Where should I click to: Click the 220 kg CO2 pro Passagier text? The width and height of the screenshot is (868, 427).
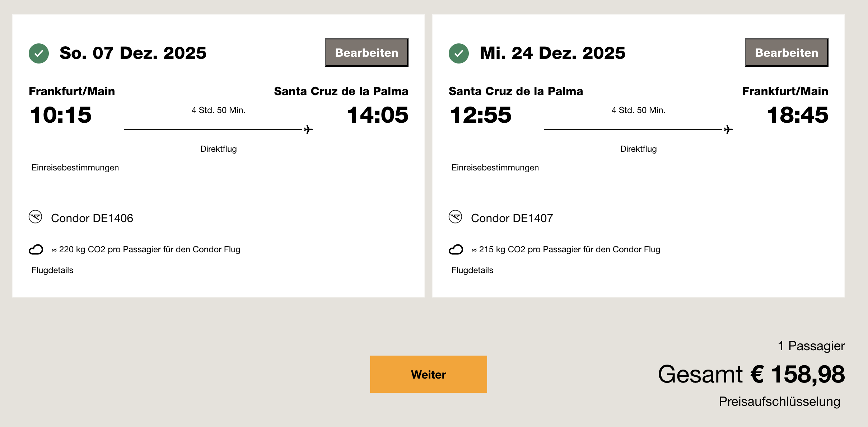click(146, 249)
